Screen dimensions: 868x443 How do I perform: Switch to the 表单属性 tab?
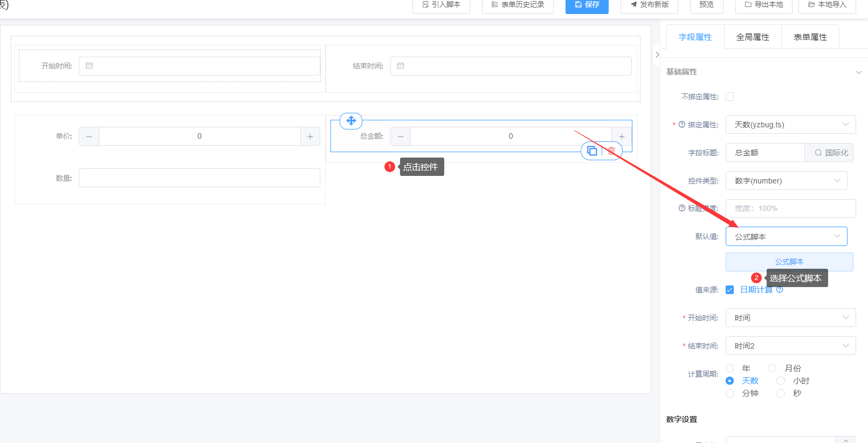(810, 37)
